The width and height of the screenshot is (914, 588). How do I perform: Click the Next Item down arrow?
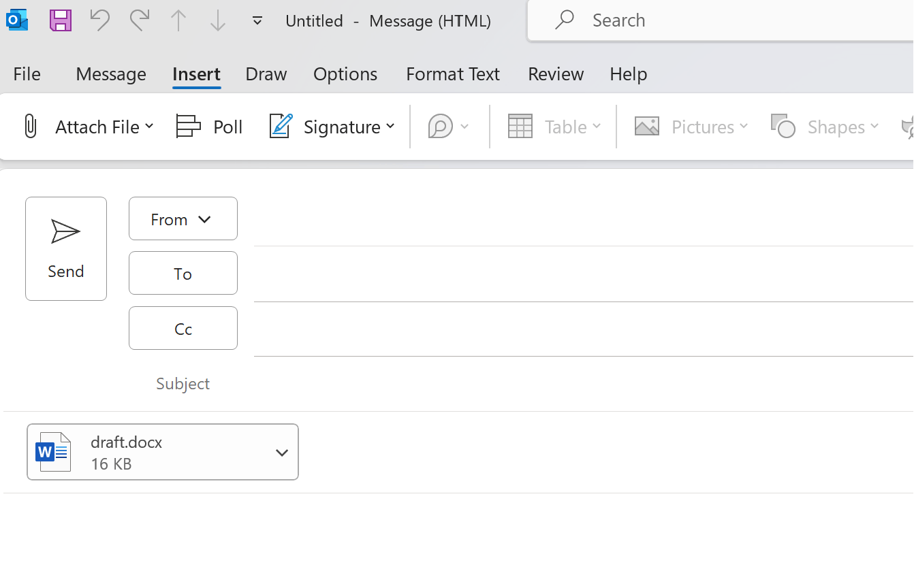click(218, 20)
